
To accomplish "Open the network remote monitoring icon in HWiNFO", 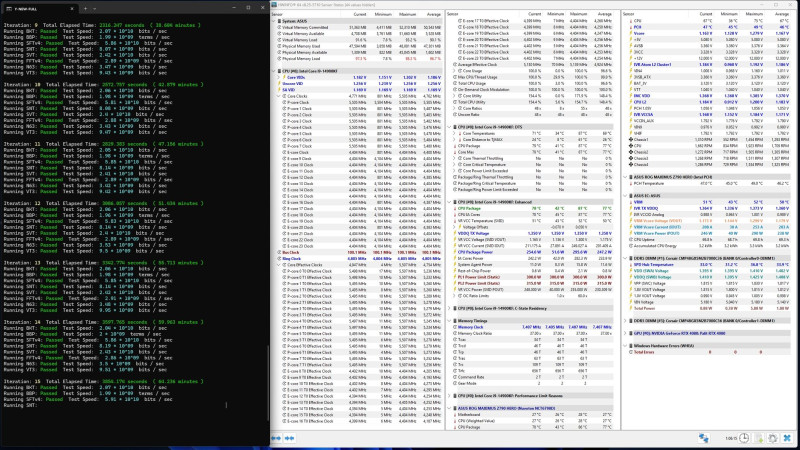I will [703, 438].
